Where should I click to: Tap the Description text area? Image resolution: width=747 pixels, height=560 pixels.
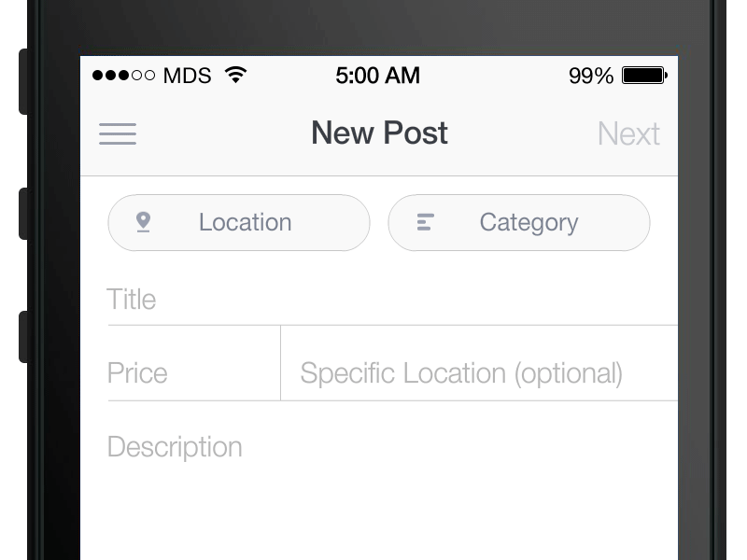point(280,446)
